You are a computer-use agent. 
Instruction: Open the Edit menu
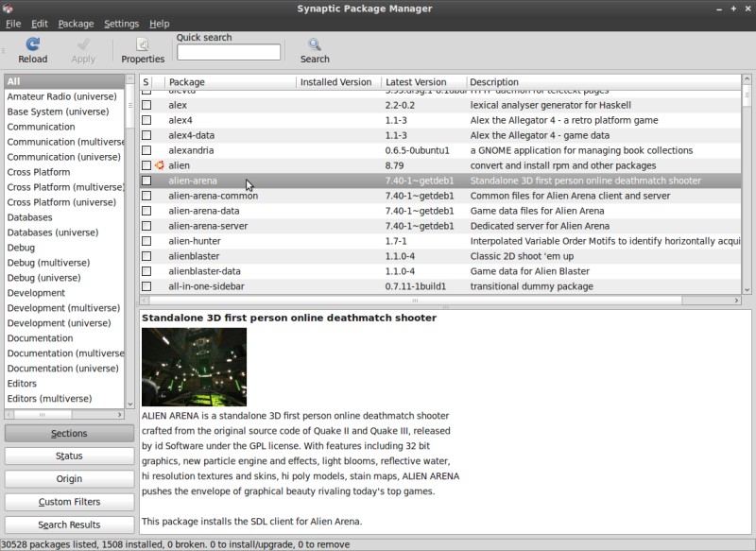[x=40, y=24]
